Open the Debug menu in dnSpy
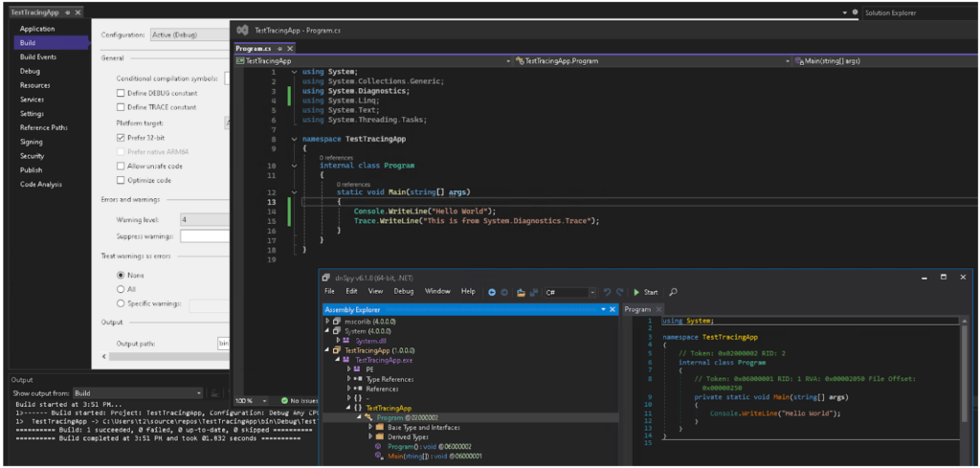The width and height of the screenshot is (980, 468). coord(404,291)
